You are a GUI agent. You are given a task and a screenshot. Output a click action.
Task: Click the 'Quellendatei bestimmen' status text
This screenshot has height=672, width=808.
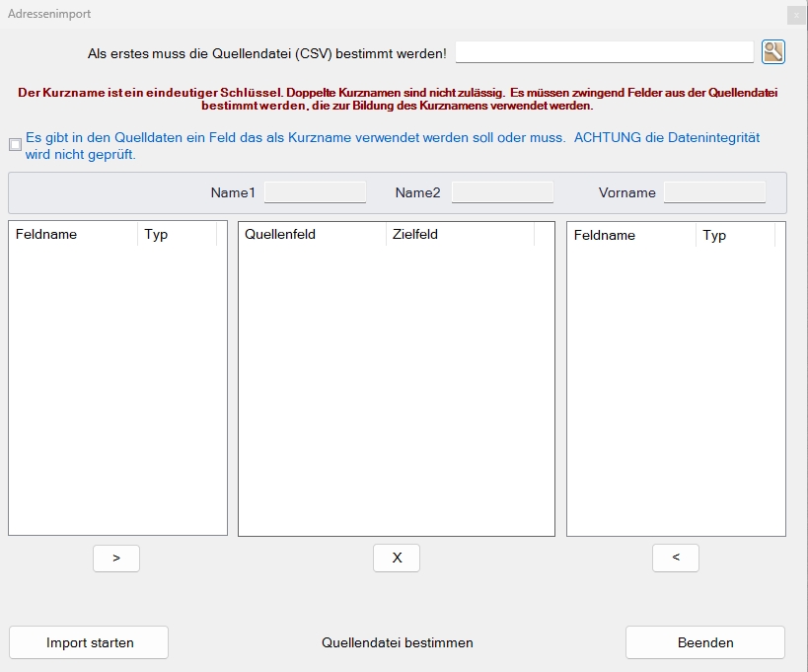(x=398, y=642)
